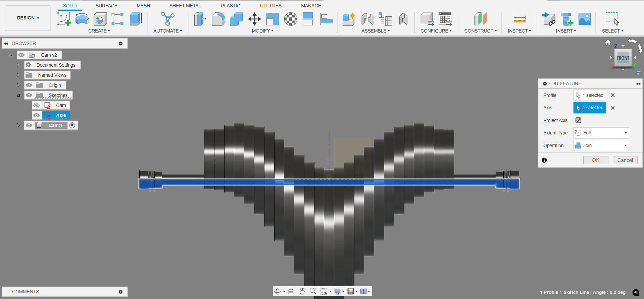
Task: Toggle visibility of Cam v2 root
Action: (21, 55)
